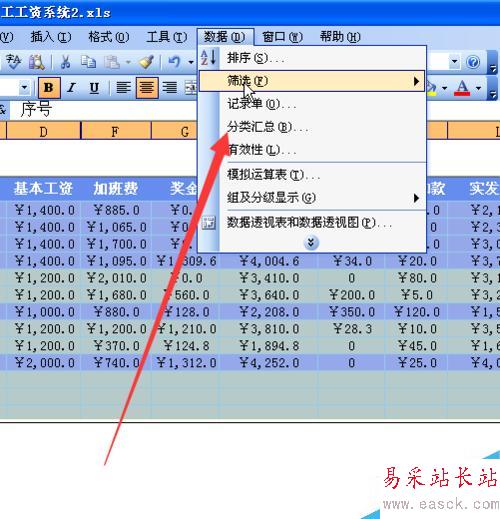Click the pivot table icon in menu
Image resolution: width=500 pixels, height=519 pixels.
(209, 223)
